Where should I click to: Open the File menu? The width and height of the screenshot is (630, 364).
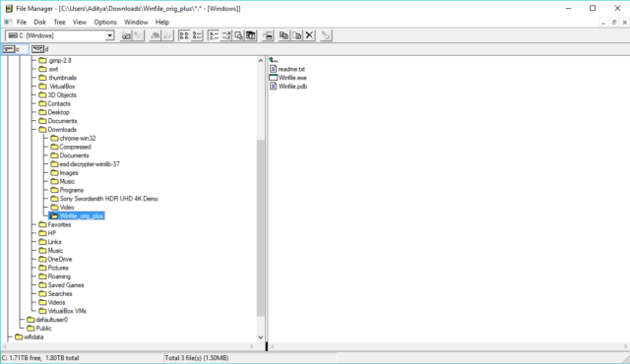(x=22, y=22)
